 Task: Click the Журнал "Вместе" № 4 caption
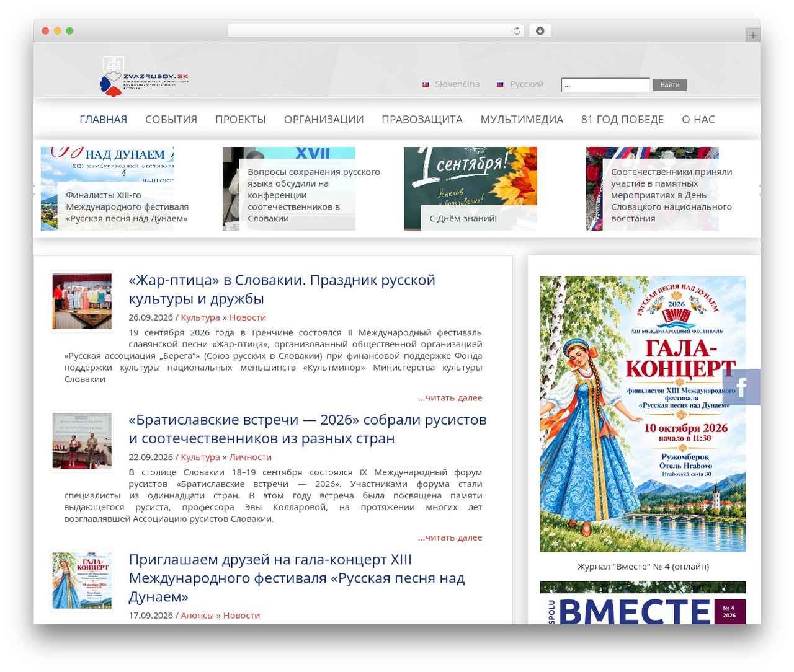643,567
